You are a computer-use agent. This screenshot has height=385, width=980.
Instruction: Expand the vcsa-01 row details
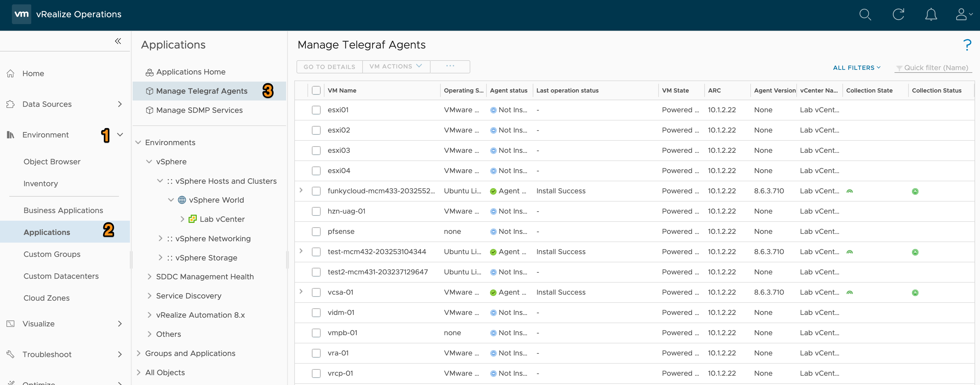pos(301,292)
